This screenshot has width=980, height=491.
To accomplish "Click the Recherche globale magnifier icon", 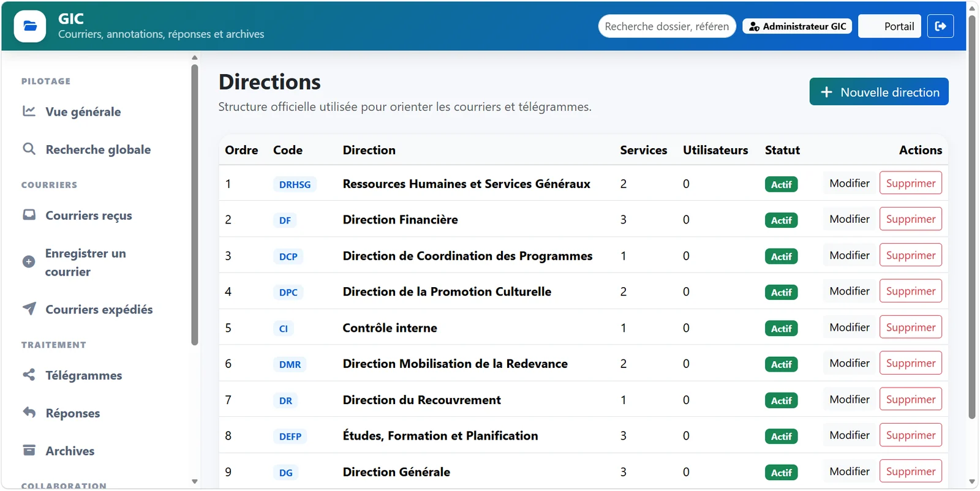I will click(x=29, y=149).
